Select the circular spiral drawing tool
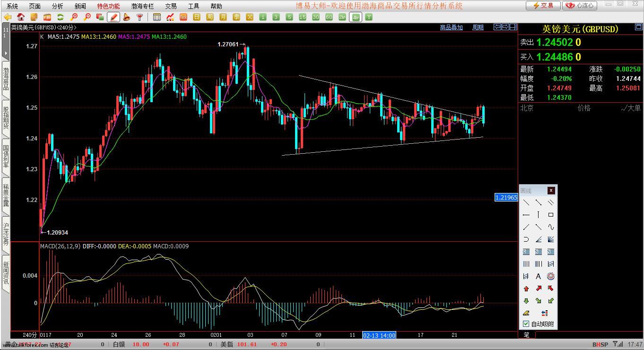This screenshot has height=350, width=644. click(x=550, y=276)
